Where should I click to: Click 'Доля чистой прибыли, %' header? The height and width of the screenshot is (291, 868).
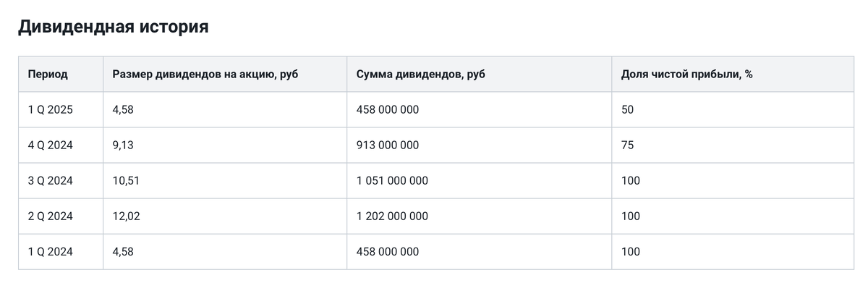click(687, 75)
